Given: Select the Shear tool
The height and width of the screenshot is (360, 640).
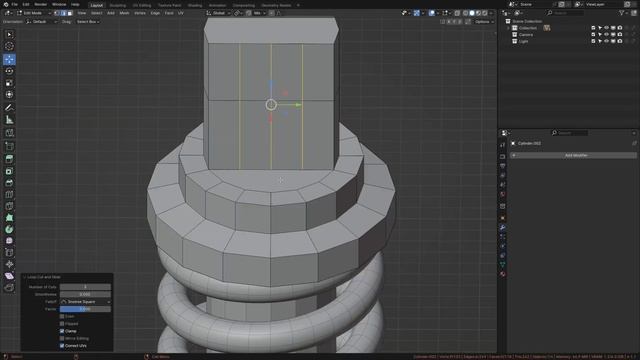Looking at the screenshot, I should tap(9, 276).
